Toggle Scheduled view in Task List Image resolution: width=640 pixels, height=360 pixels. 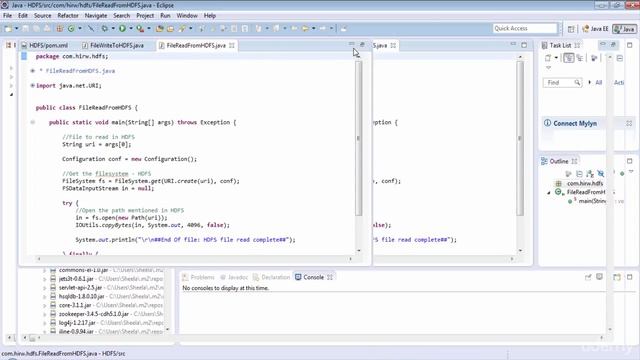coord(580,58)
